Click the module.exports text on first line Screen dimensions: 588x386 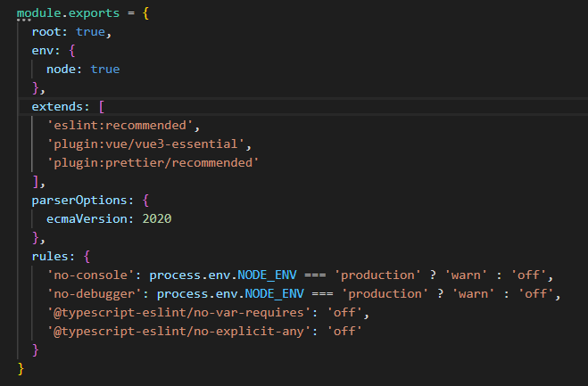point(65,12)
